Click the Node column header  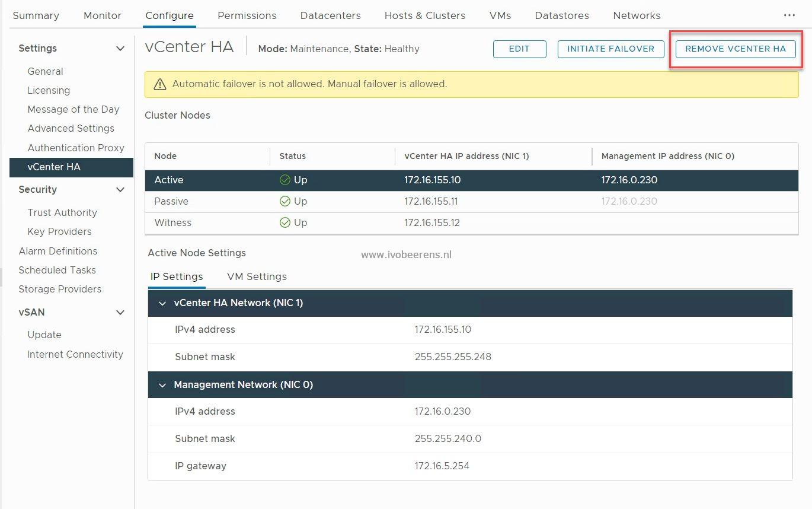tap(165, 156)
